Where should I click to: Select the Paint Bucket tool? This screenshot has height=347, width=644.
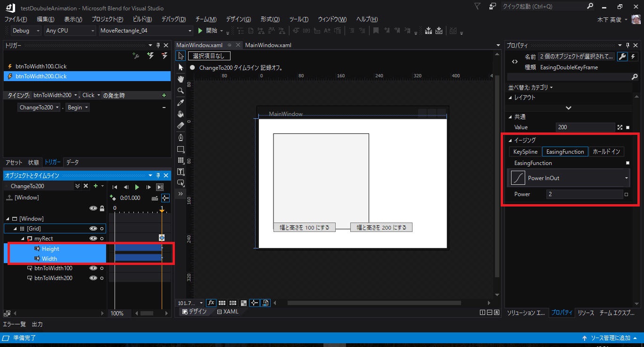(x=181, y=114)
